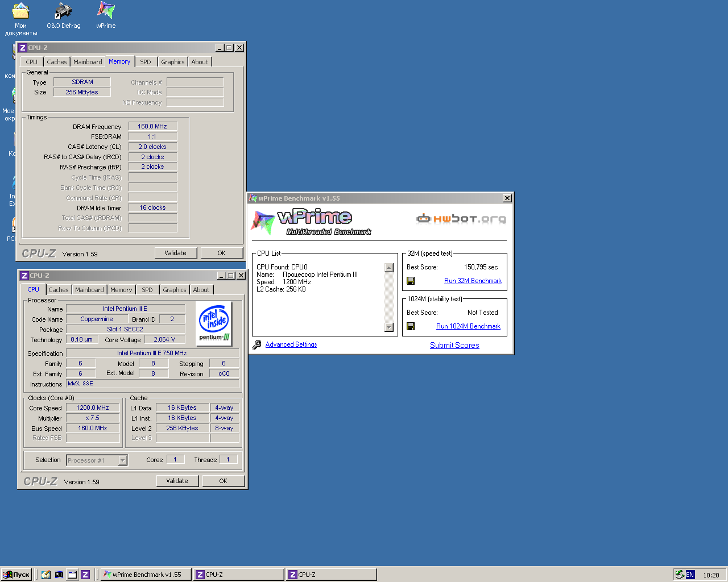Open the Start menu (Пуск)
Image resolution: width=728 pixels, height=582 pixels.
[x=16, y=575]
